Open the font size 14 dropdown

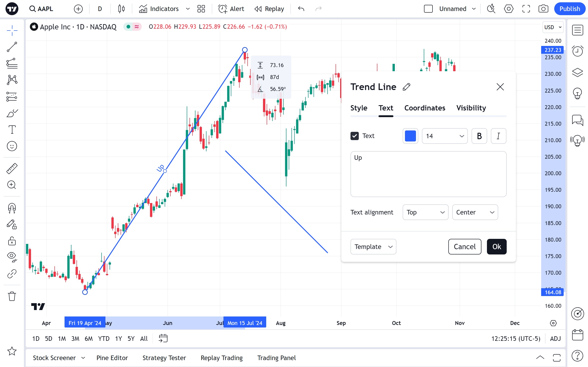(x=445, y=136)
